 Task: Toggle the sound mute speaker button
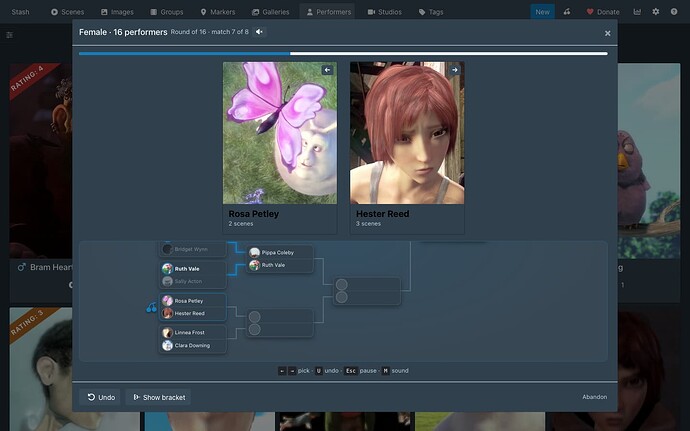259,32
